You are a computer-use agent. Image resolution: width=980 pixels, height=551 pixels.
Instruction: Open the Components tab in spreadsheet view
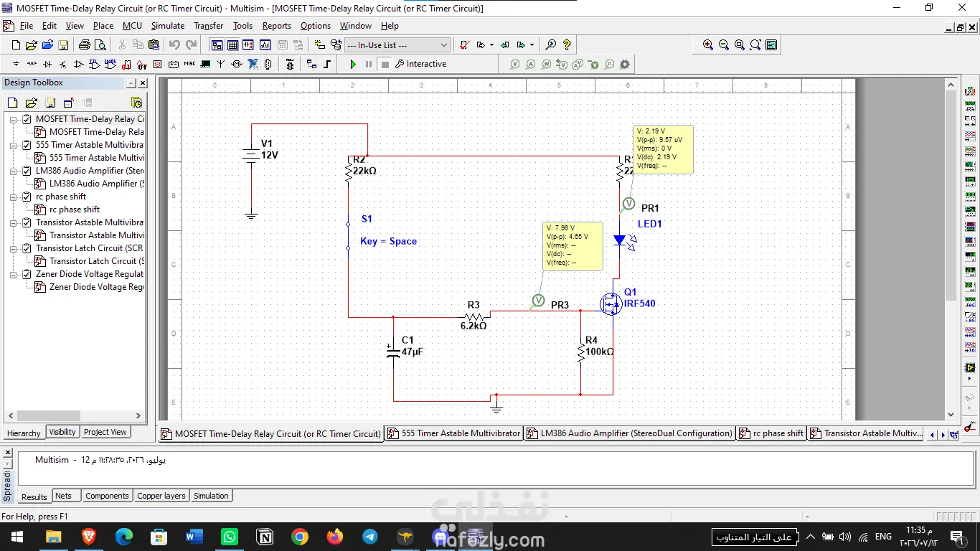pos(107,496)
